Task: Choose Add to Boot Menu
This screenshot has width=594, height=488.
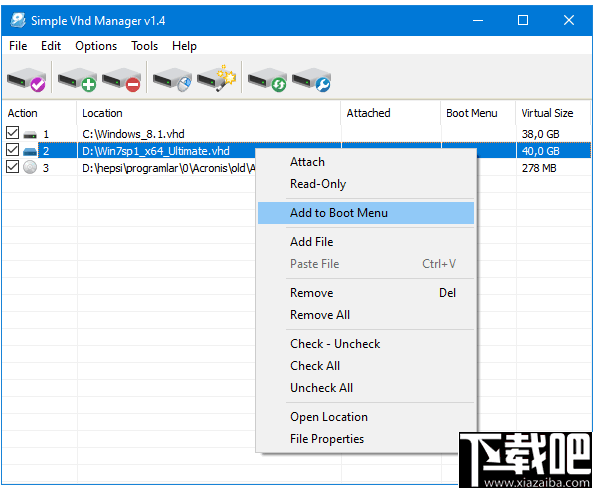Action: (366, 213)
